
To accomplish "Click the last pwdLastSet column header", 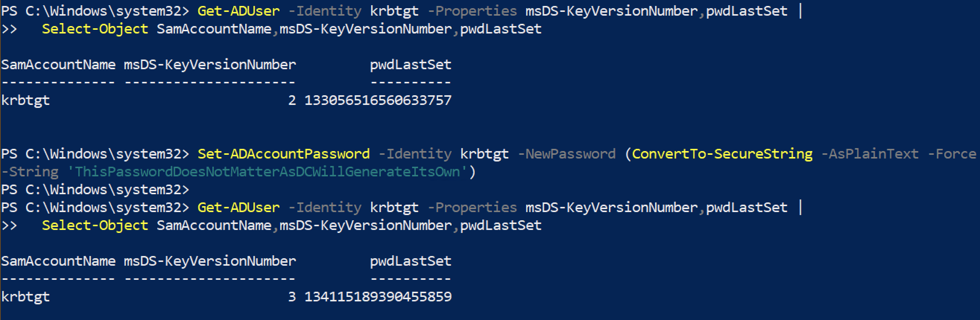I will click(x=411, y=261).
